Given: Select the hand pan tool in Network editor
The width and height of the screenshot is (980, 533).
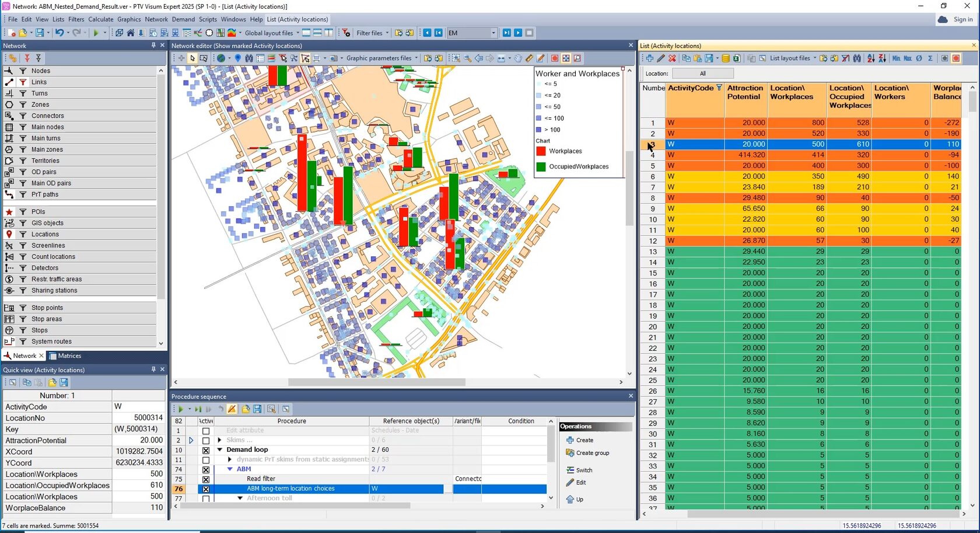Looking at the screenshot, I should pos(517,58).
